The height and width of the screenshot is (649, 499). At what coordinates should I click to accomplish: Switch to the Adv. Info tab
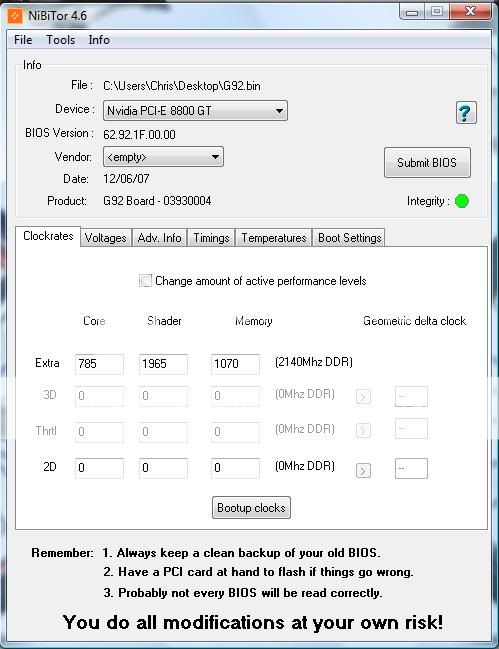tap(159, 238)
